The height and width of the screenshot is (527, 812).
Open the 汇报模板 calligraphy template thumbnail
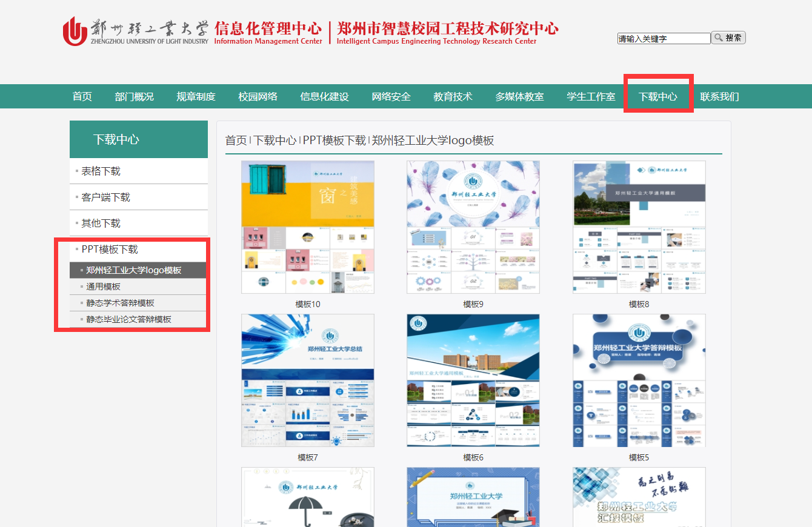pyautogui.click(x=639, y=497)
